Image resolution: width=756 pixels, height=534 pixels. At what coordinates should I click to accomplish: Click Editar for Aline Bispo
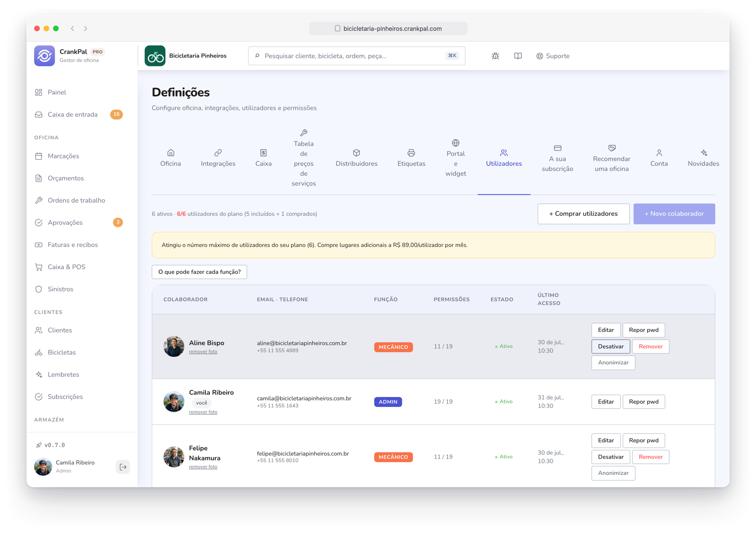606,330
